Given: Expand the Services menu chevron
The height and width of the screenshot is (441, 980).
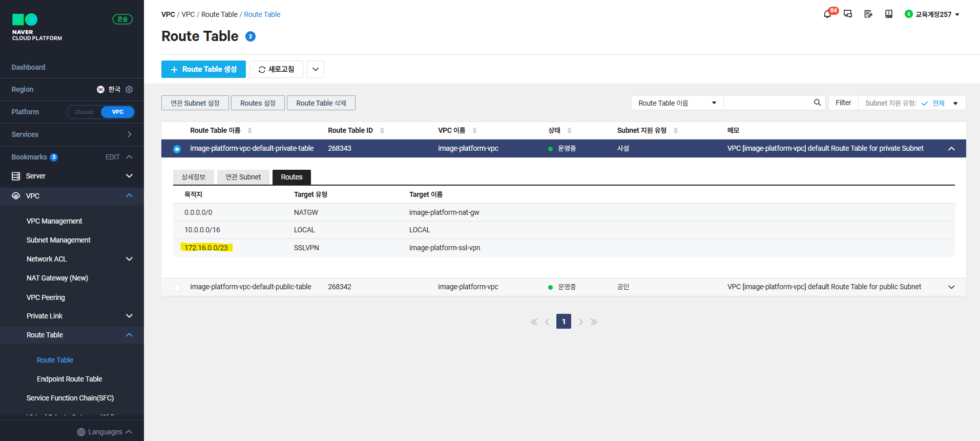Looking at the screenshot, I should pyautogui.click(x=129, y=134).
